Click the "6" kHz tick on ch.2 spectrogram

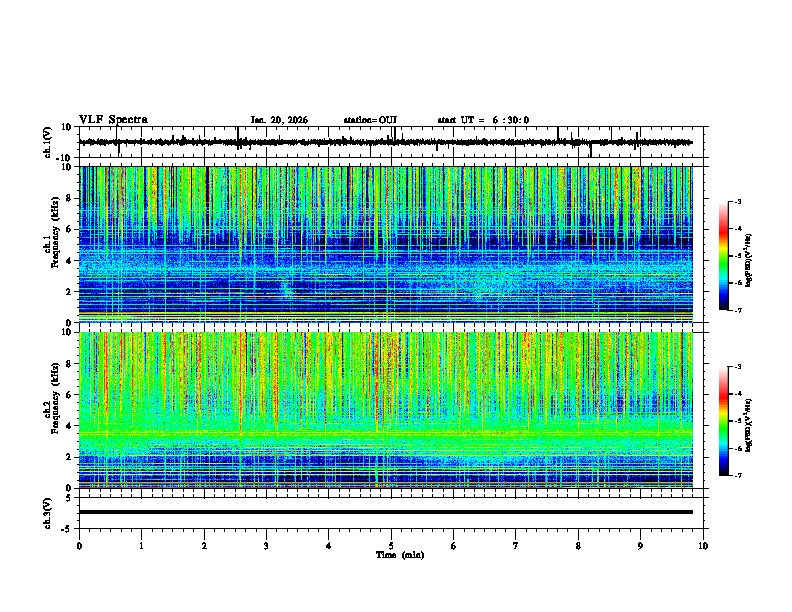tap(70, 395)
